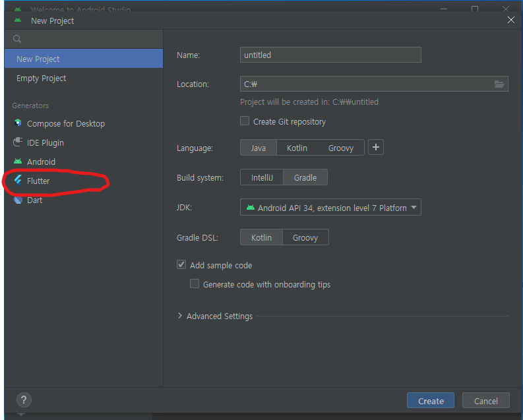Click the search icon in the sidebar
523x420 pixels.
point(17,39)
